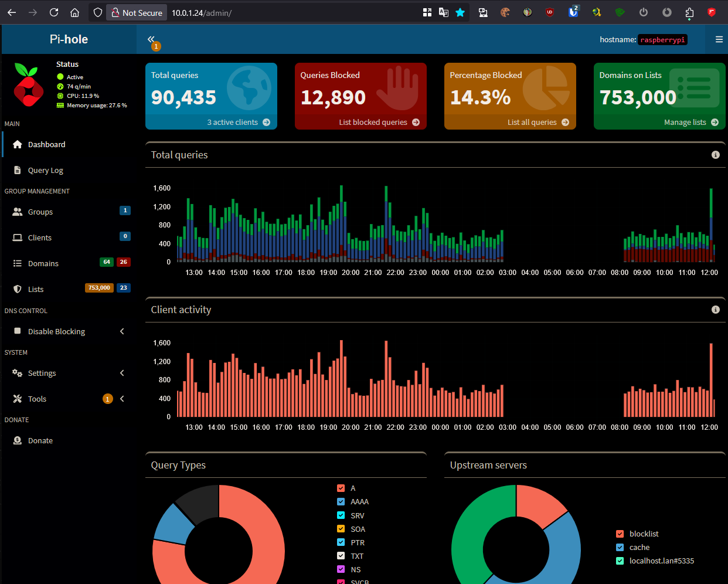Open 3 active clients link
Screen dimensions: 728x584
click(x=211, y=122)
